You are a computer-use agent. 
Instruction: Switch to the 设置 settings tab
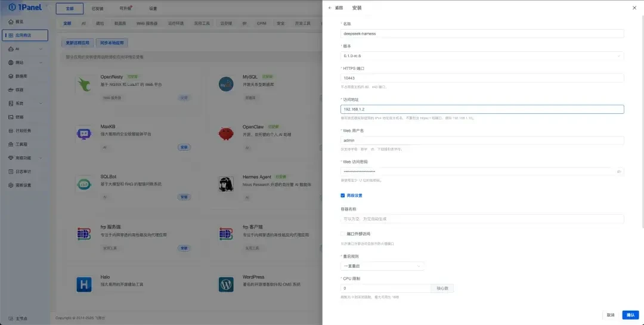153,8
